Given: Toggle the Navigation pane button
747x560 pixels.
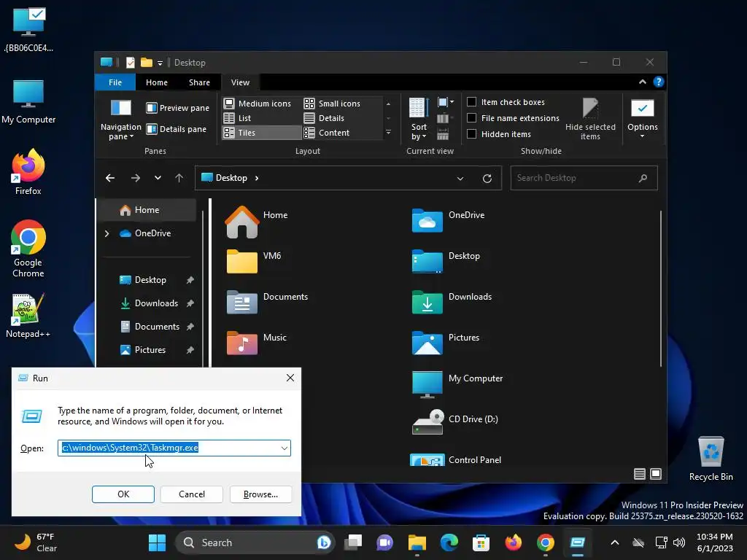Looking at the screenshot, I should pos(120,120).
